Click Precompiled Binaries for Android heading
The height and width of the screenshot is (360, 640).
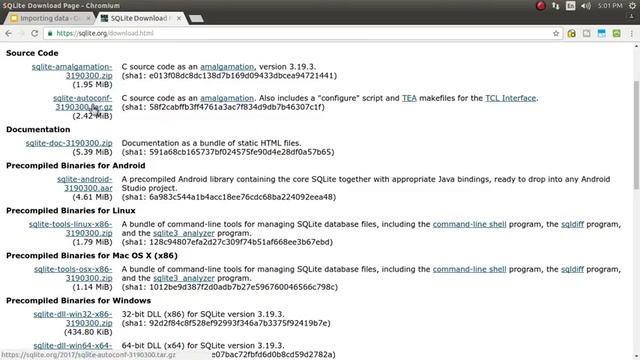(x=76, y=165)
